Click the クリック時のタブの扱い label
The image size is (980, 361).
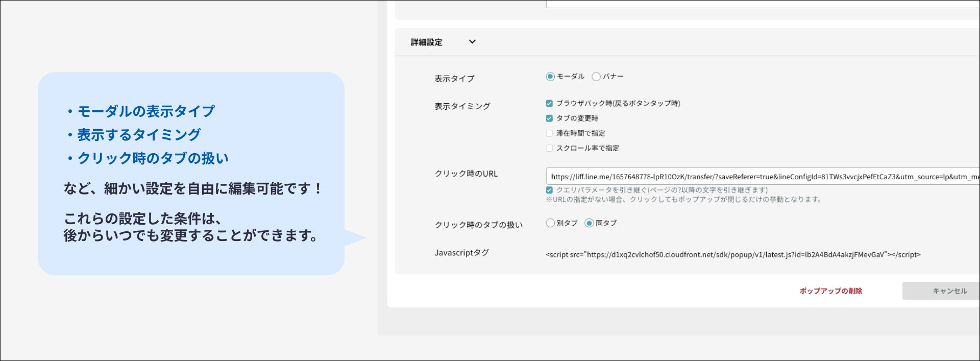pos(478,225)
